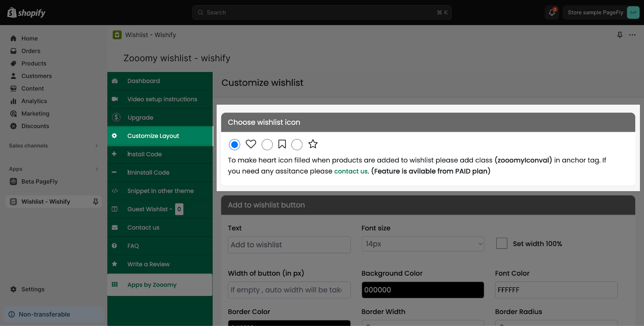Click the SsP store avatar
The image size is (644, 326).
pyautogui.click(x=633, y=12)
